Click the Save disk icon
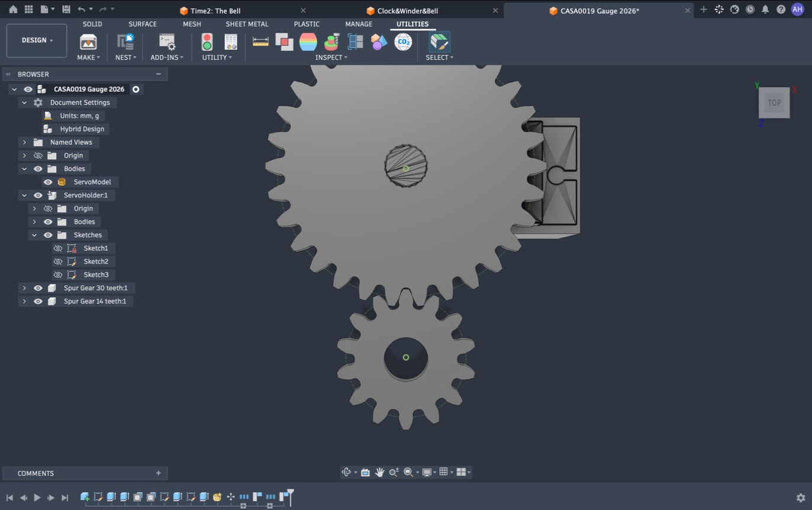This screenshot has height=510, width=812. pos(66,9)
